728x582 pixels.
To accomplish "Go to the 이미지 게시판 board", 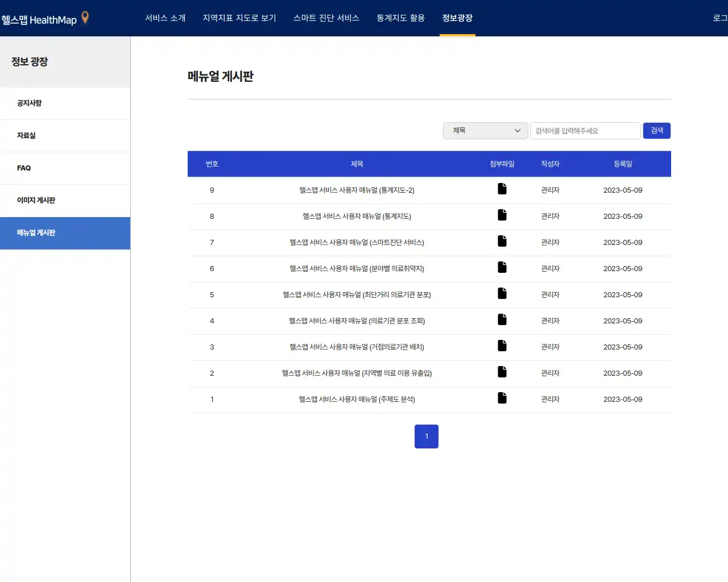I will click(x=34, y=201).
